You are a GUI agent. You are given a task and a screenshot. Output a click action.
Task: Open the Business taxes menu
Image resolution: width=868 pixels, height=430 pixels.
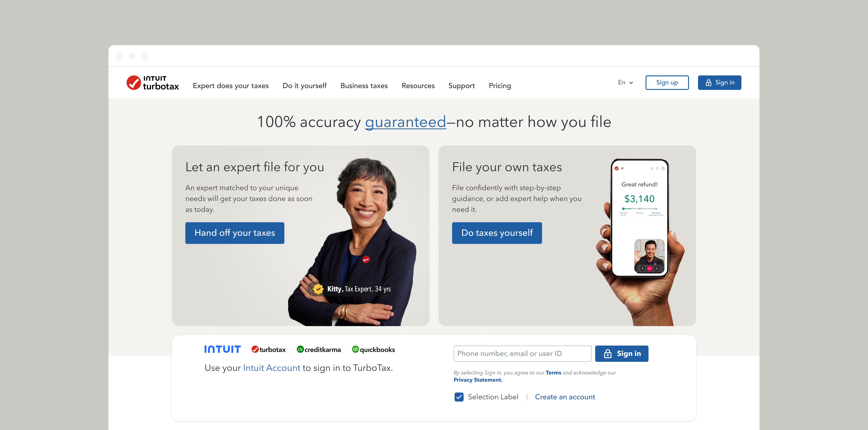[x=364, y=86]
